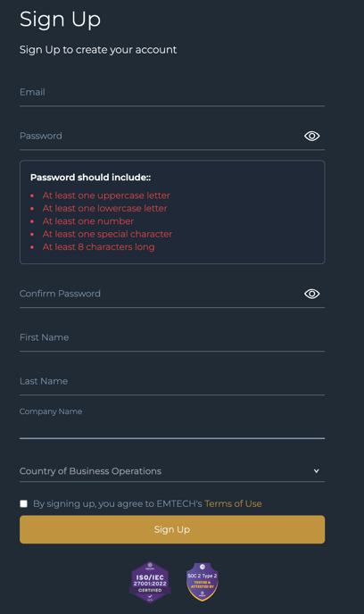Image resolution: width=364 pixels, height=614 pixels.
Task: Click the 'At least one special character' rule
Action: pyautogui.click(x=107, y=234)
